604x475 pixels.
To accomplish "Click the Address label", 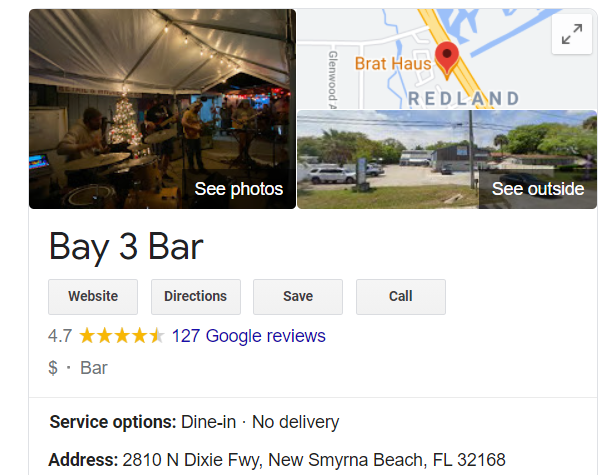I will tap(83, 460).
